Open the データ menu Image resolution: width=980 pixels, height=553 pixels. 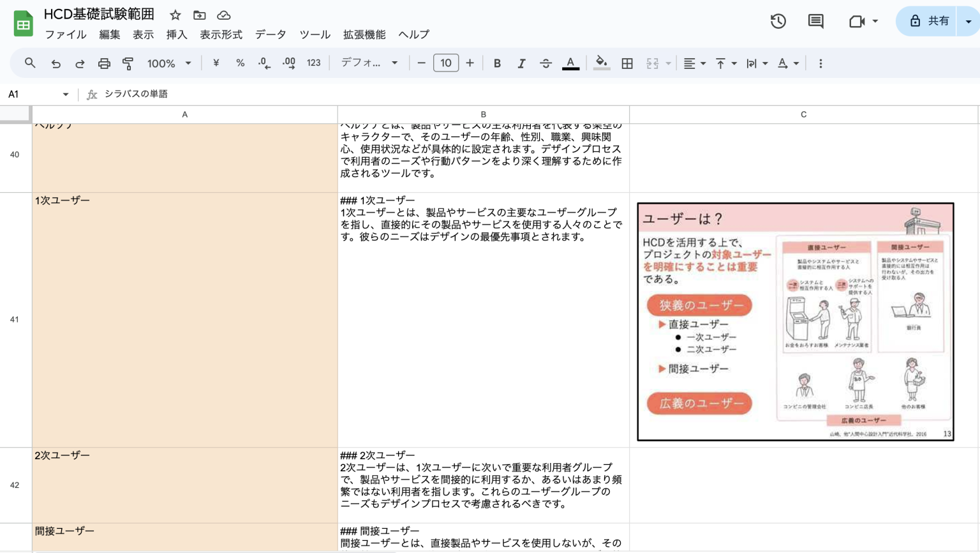[x=271, y=34]
